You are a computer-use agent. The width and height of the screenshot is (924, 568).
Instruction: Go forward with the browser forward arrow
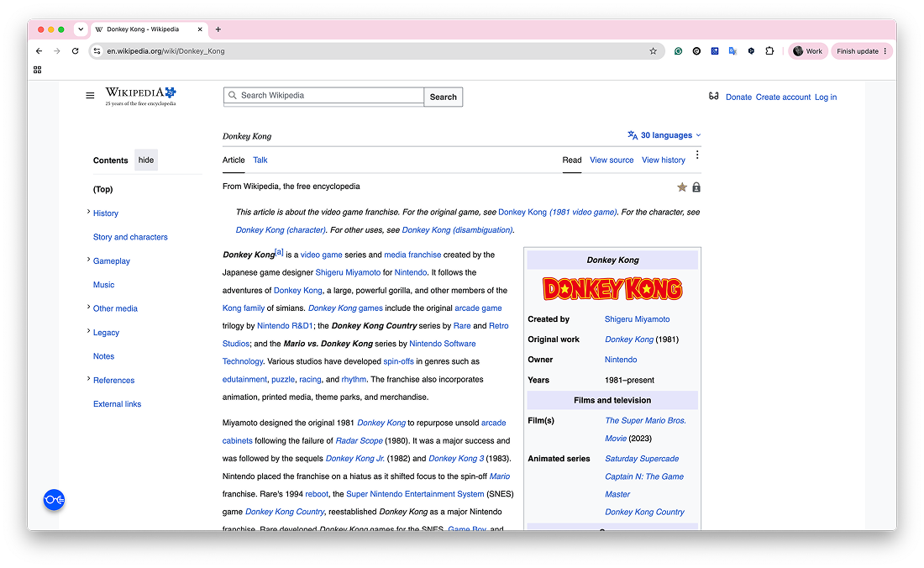(57, 51)
